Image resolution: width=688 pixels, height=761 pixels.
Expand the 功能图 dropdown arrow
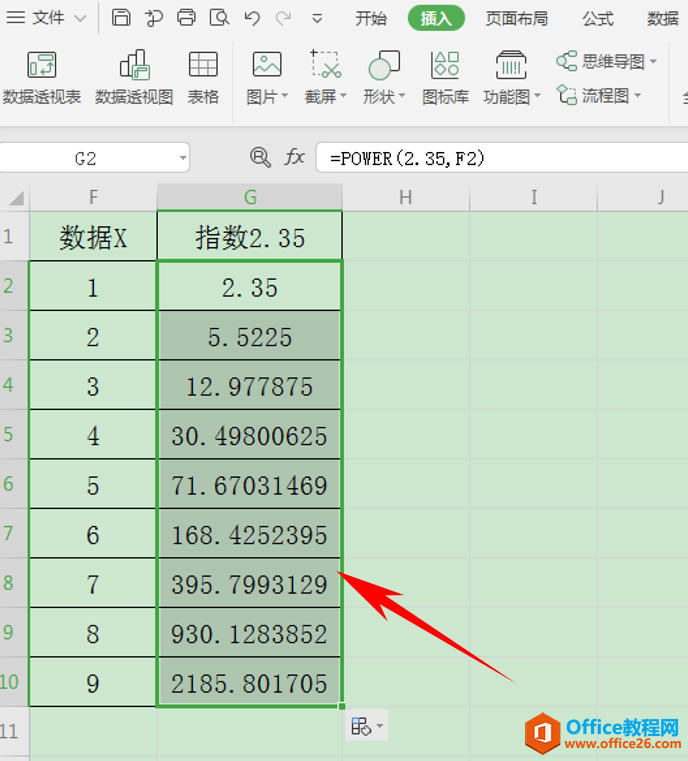[x=538, y=96]
